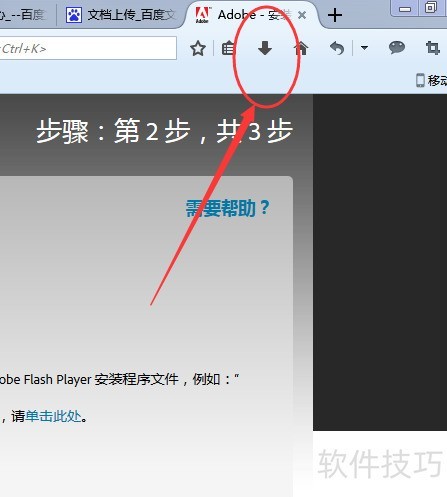This screenshot has height=497, width=447.
Task: Minimize the browser window
Action: point(405,9)
